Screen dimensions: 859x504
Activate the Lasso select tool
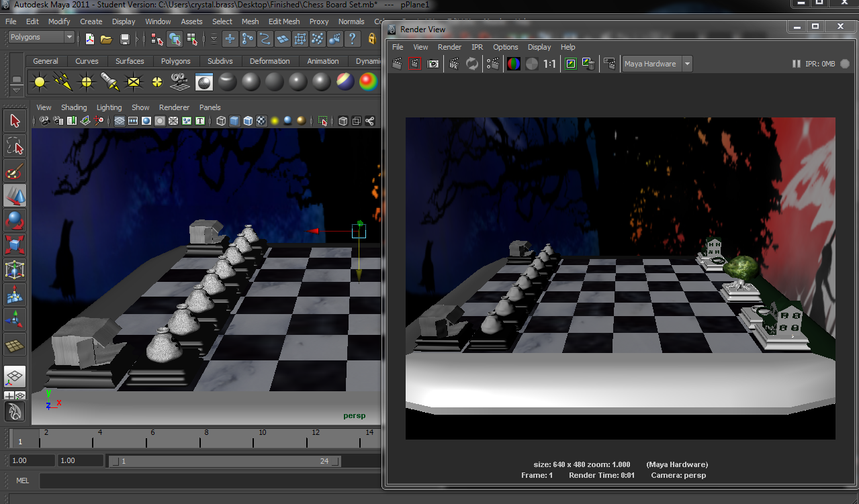[15, 146]
